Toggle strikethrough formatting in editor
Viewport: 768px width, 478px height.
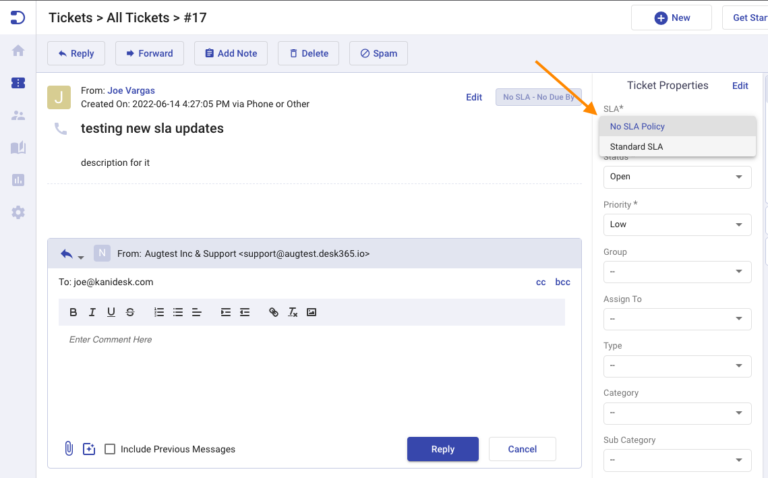[x=130, y=312]
